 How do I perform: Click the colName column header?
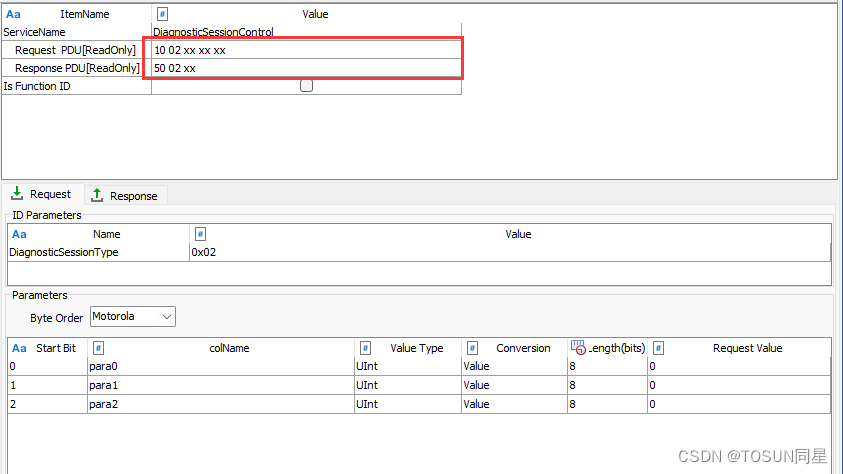pos(229,348)
